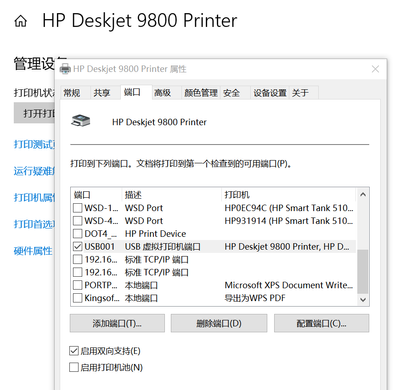Click the port list scrollbar thumb

click(x=363, y=272)
